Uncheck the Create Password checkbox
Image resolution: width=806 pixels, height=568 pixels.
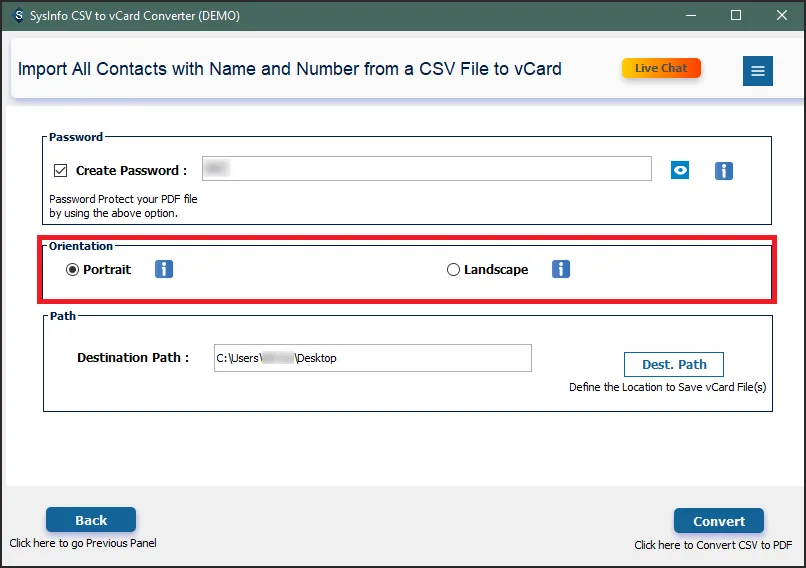pos(61,170)
